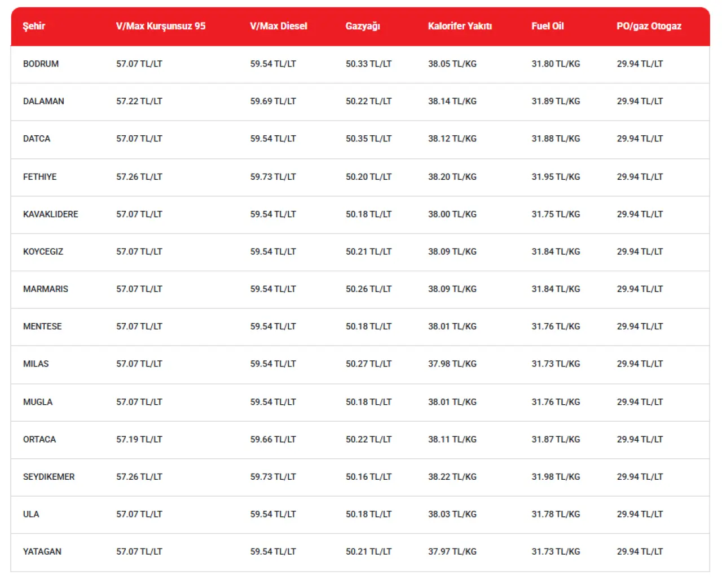Click the Şehir column header

[x=34, y=26]
